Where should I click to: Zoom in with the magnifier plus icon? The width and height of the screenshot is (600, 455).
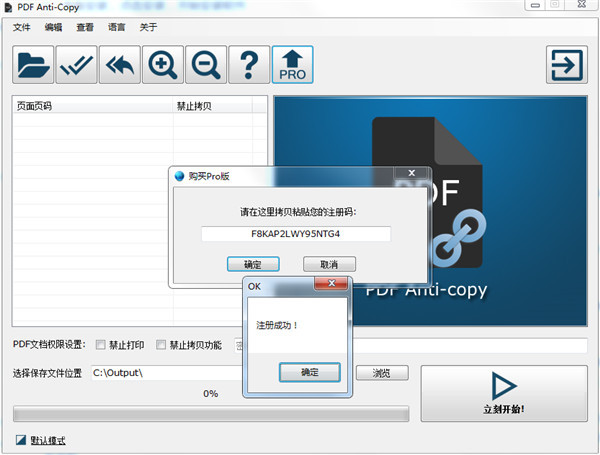163,64
